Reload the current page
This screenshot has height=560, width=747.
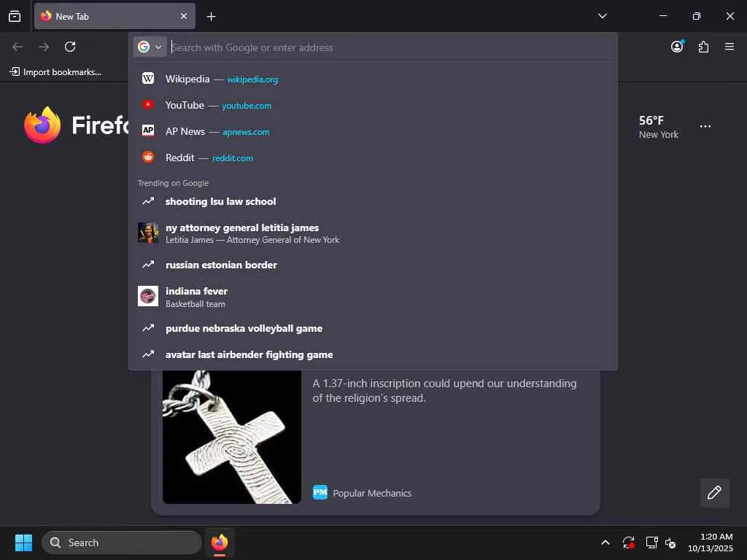coord(70,47)
